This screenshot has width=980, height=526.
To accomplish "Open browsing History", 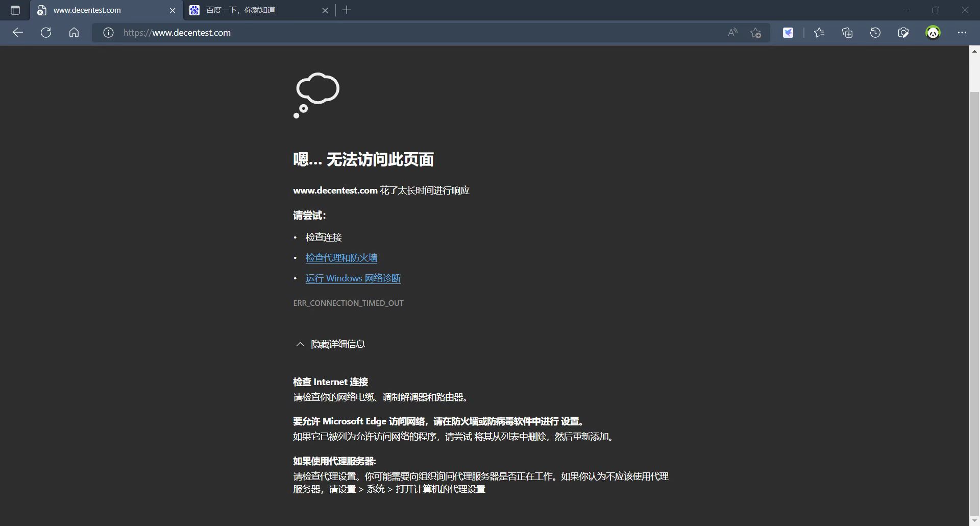I will 875,32.
